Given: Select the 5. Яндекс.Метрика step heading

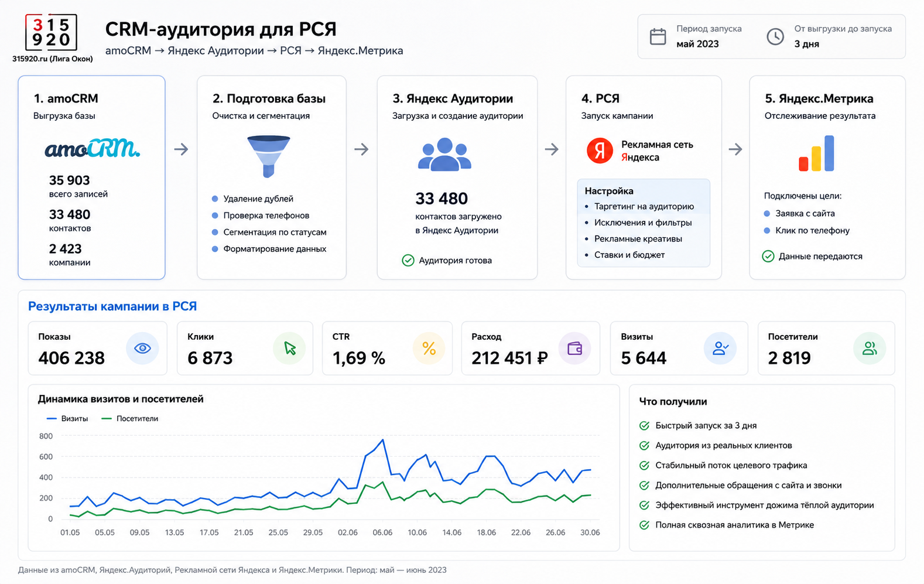Looking at the screenshot, I should click(x=819, y=98).
